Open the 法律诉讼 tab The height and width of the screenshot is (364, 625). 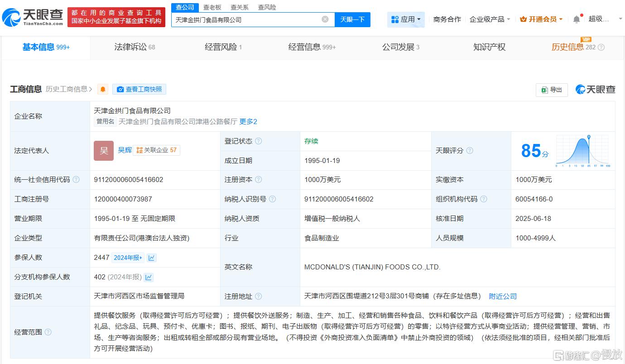point(135,47)
